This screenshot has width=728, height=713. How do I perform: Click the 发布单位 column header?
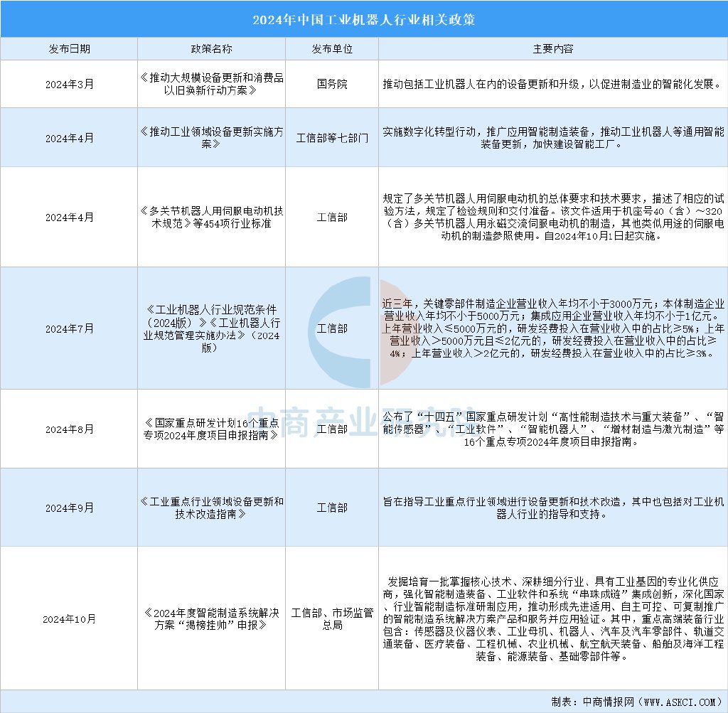332,49
